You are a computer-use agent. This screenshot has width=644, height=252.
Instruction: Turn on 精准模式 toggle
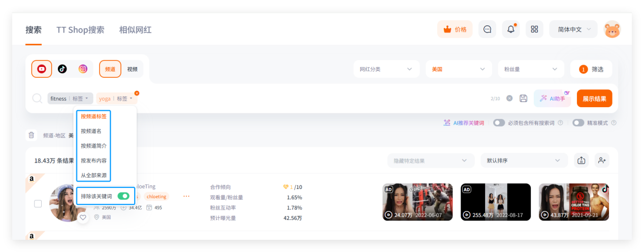pos(578,123)
